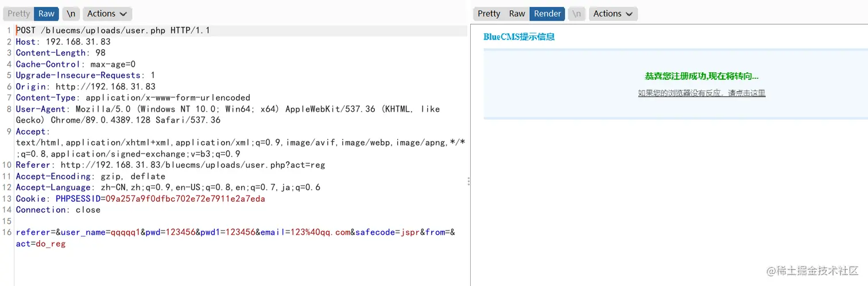Click the Accept-Encoding: gzip, deflate line

[91, 177]
